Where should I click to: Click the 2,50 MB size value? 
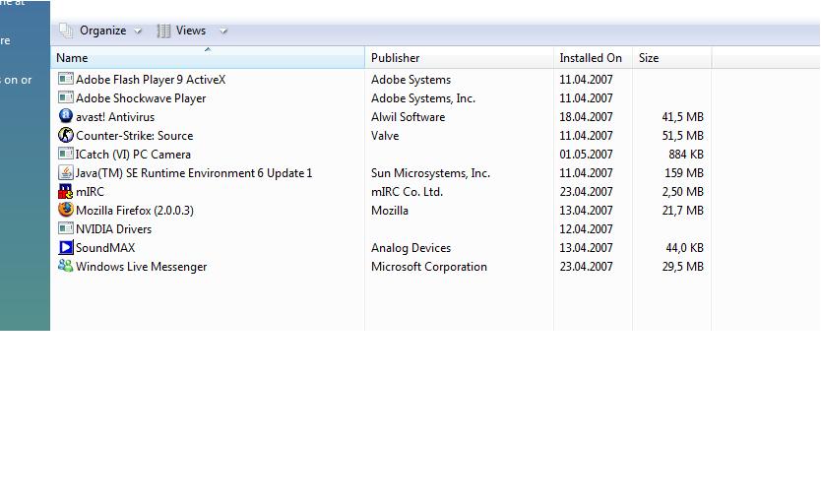coord(682,192)
